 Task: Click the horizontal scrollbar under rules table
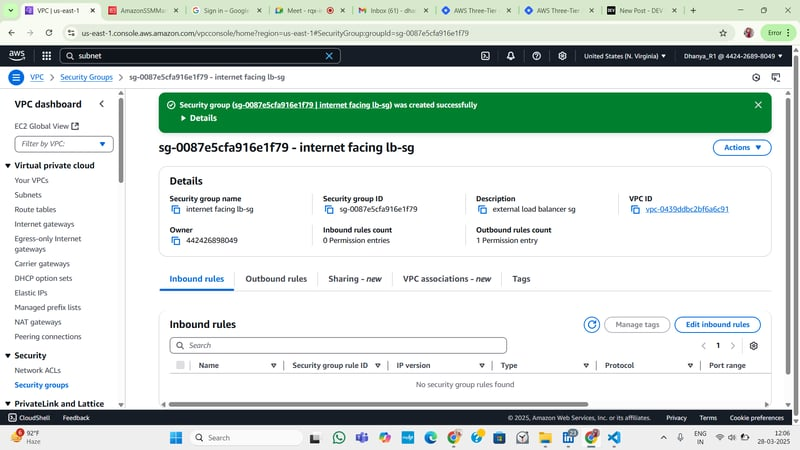(x=378, y=404)
